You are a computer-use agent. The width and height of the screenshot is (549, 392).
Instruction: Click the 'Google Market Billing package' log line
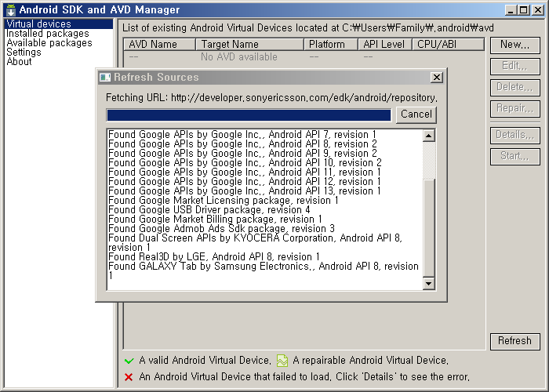pyautogui.click(x=215, y=220)
